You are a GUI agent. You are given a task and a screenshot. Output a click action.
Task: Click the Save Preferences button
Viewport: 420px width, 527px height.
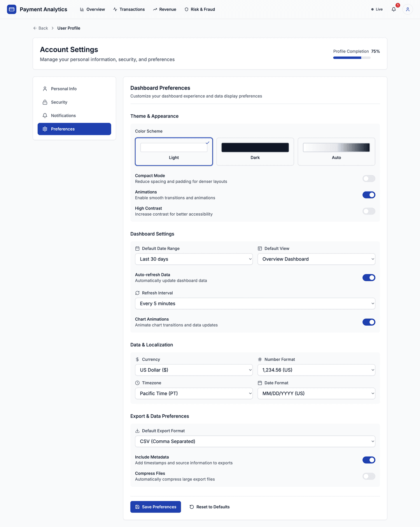click(155, 507)
